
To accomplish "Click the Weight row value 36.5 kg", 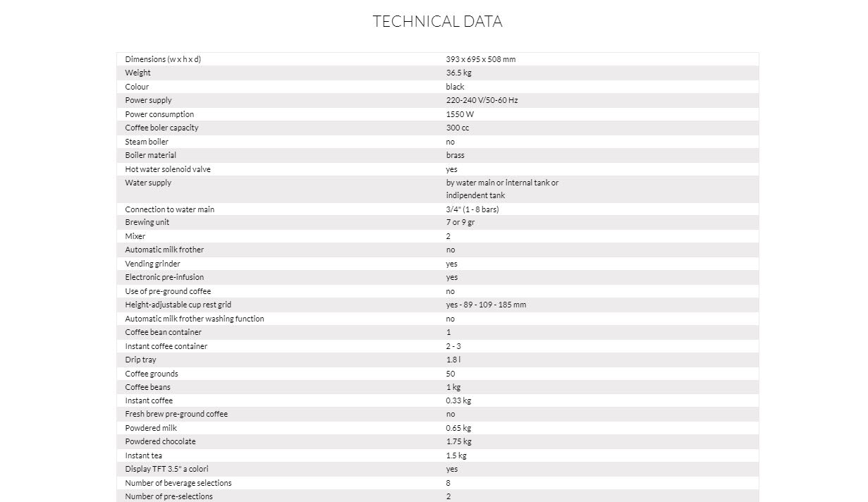I will [458, 73].
